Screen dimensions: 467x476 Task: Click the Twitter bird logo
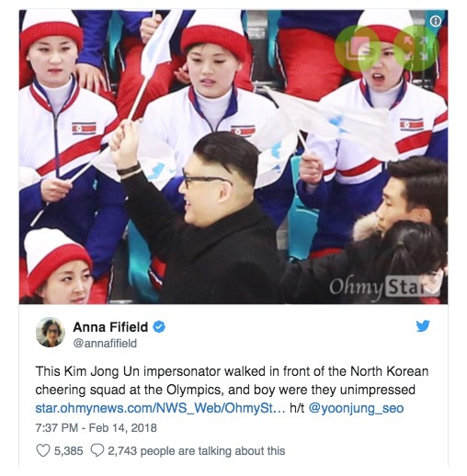pyautogui.click(x=423, y=326)
